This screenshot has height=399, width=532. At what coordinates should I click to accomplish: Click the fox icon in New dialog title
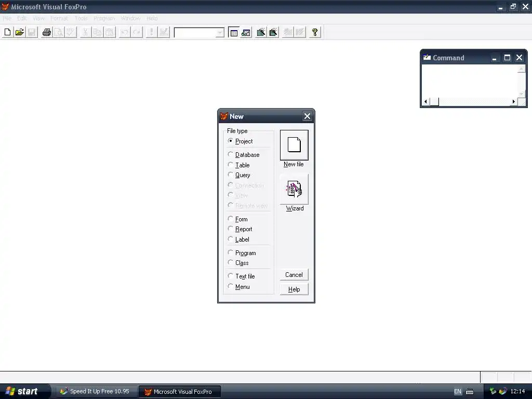pyautogui.click(x=224, y=116)
